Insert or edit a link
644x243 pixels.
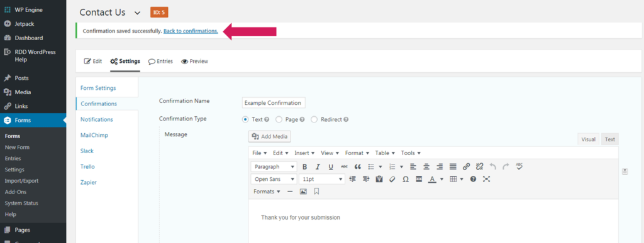[x=466, y=167]
